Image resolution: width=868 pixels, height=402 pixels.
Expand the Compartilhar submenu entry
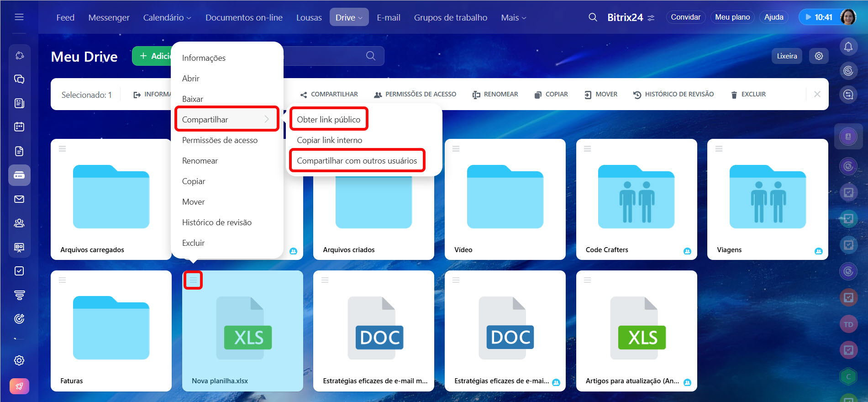[x=226, y=120]
